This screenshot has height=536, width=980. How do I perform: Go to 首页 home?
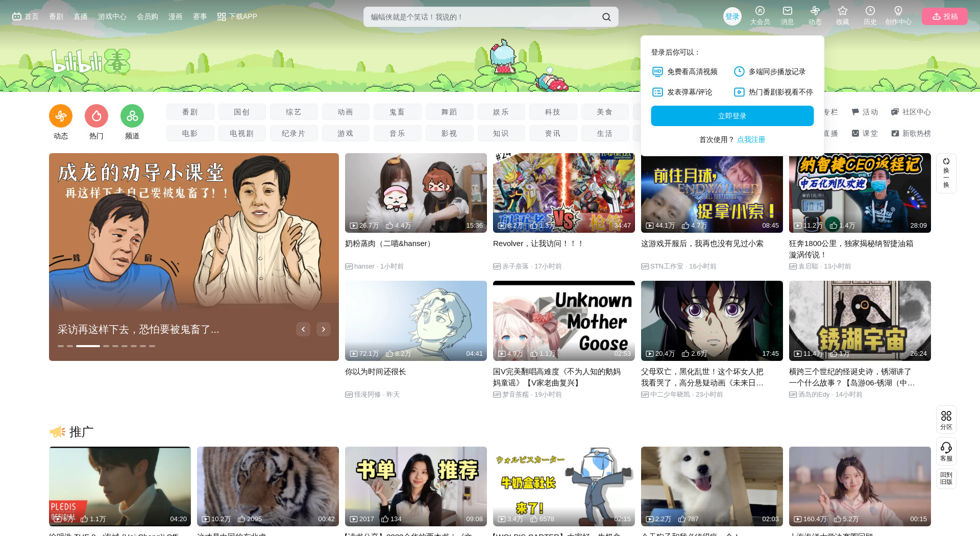coord(26,16)
